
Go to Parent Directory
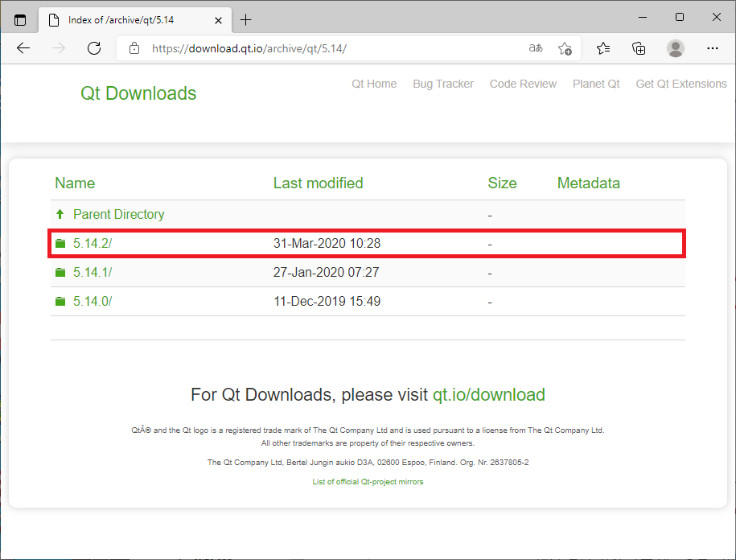(119, 215)
